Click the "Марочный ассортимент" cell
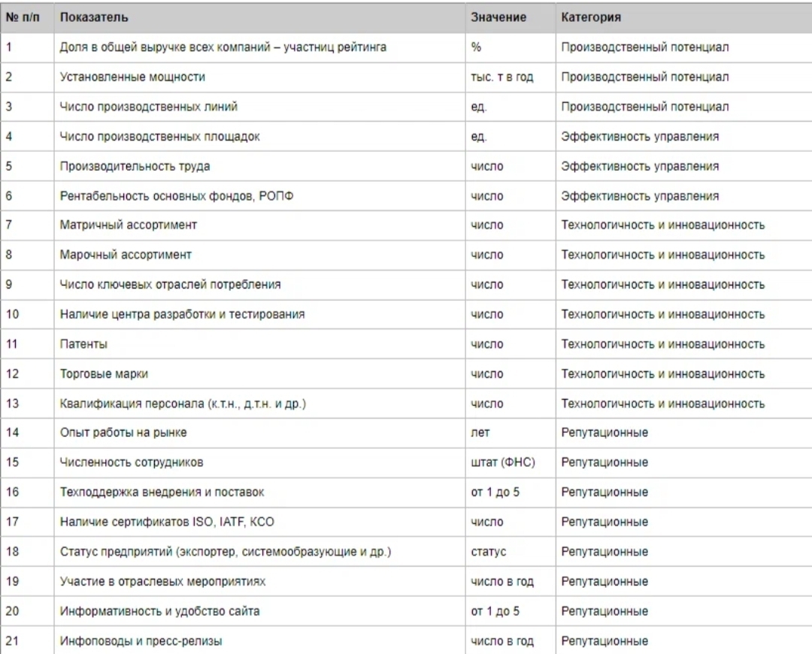Viewport: 812px width, 654px height. [x=126, y=255]
